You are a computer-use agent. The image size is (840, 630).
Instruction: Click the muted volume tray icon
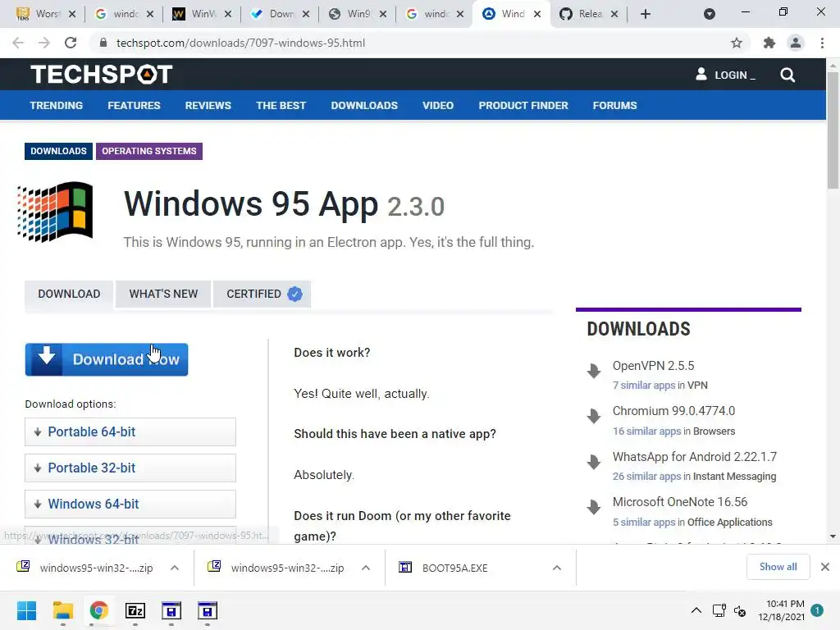click(x=740, y=610)
